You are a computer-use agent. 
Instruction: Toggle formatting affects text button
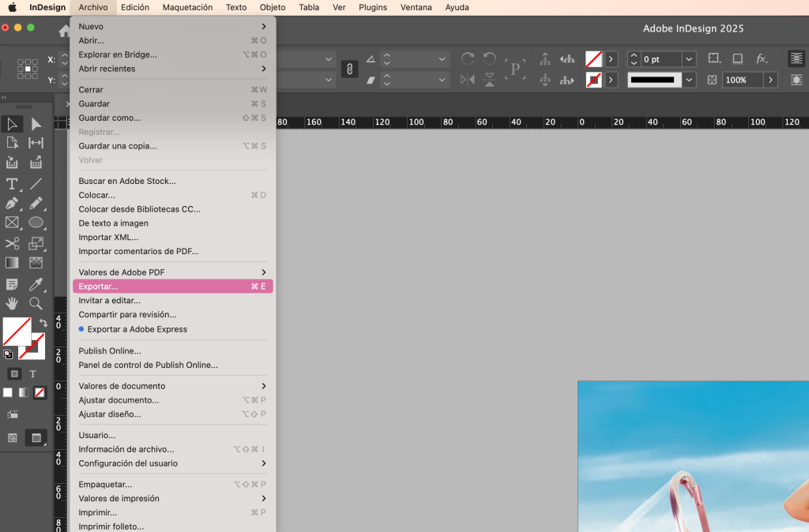(x=33, y=374)
